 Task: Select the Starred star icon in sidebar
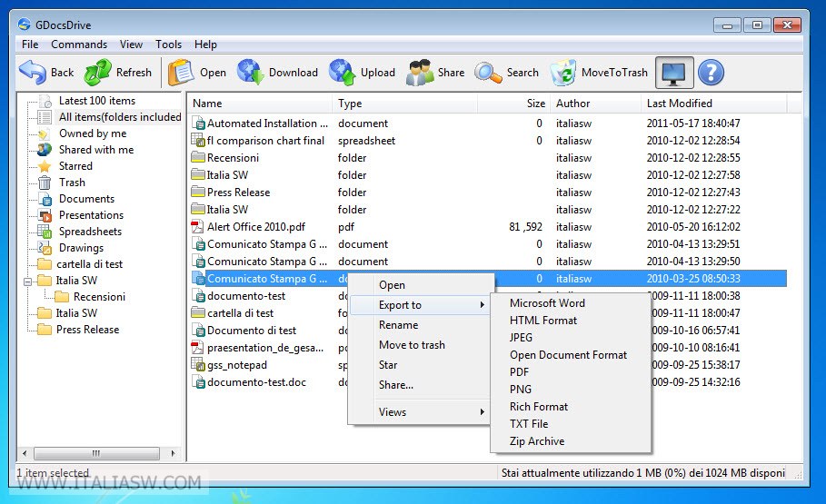pyautogui.click(x=45, y=166)
